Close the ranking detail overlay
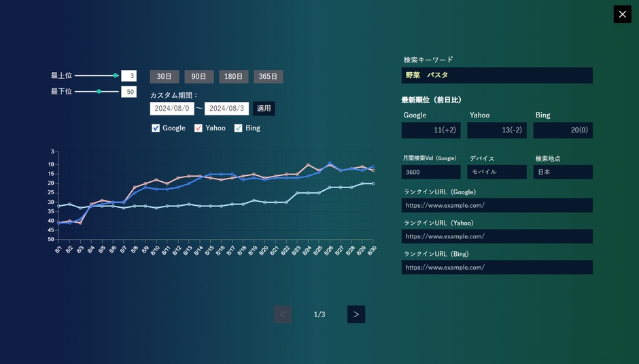The image size is (639, 364). click(x=622, y=14)
